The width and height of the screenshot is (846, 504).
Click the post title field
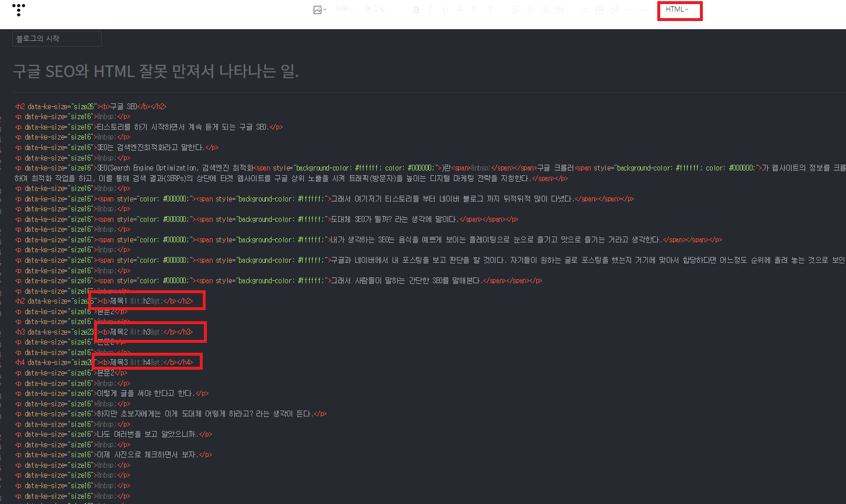click(x=156, y=71)
